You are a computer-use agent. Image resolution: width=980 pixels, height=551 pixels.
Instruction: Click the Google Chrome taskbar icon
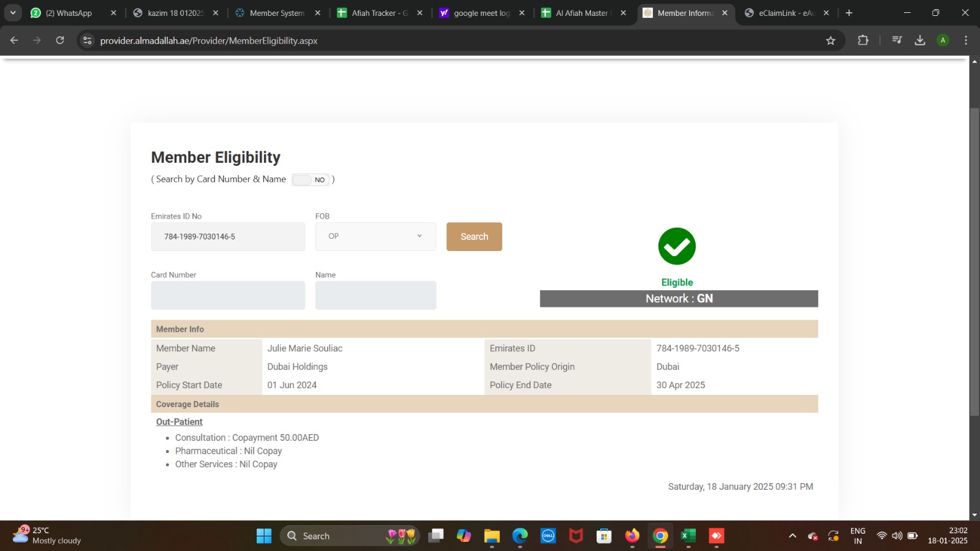click(x=660, y=536)
